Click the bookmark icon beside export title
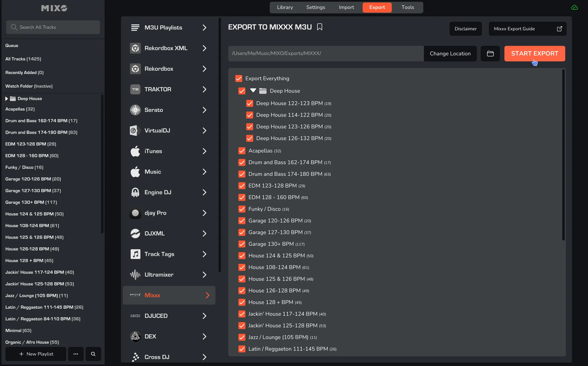The width and height of the screenshot is (588, 366). pos(320,27)
